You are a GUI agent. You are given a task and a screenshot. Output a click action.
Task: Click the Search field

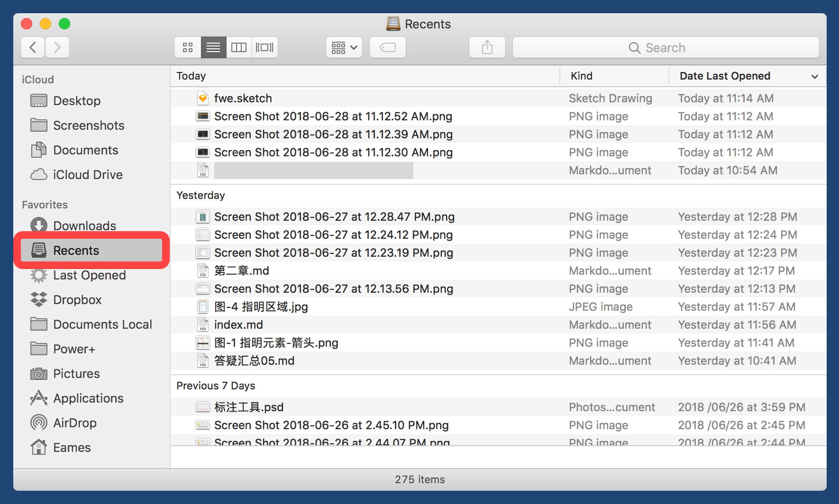(666, 47)
